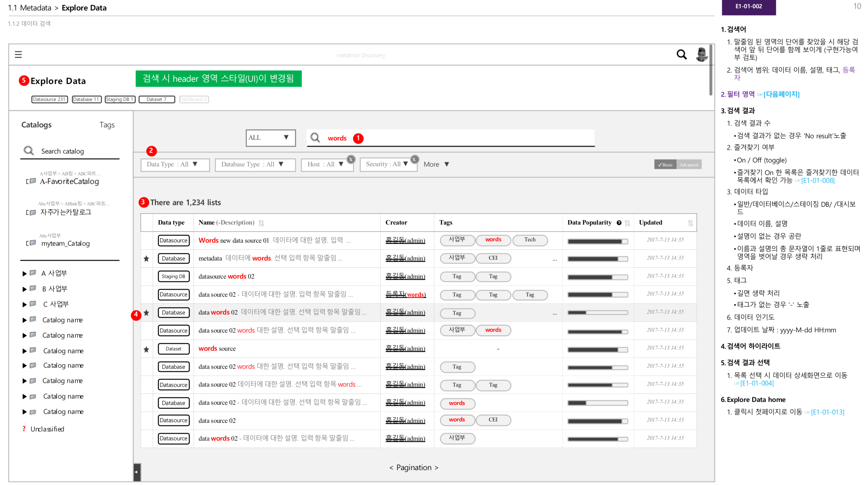Select myteam_Catalog in favorites
Viewport: 868px width, 485px height.
(65, 243)
